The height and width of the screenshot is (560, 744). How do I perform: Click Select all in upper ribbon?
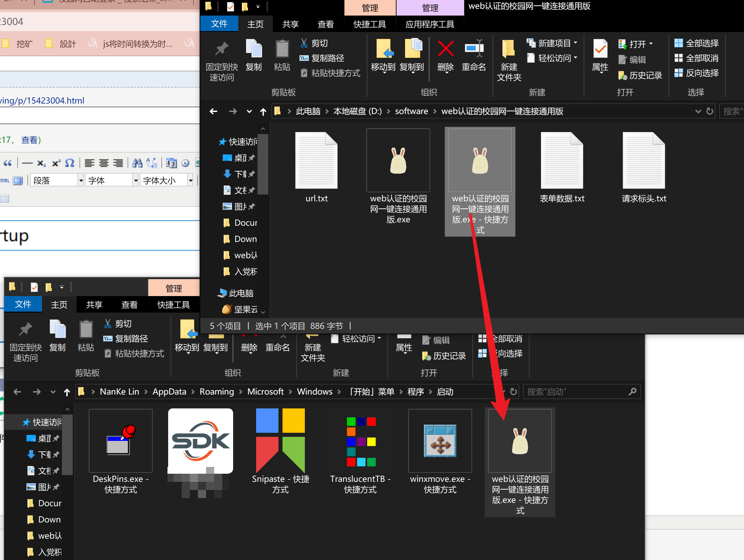(696, 43)
